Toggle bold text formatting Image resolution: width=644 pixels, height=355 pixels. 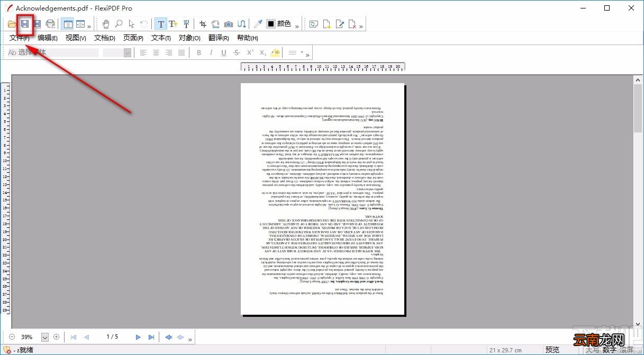199,52
